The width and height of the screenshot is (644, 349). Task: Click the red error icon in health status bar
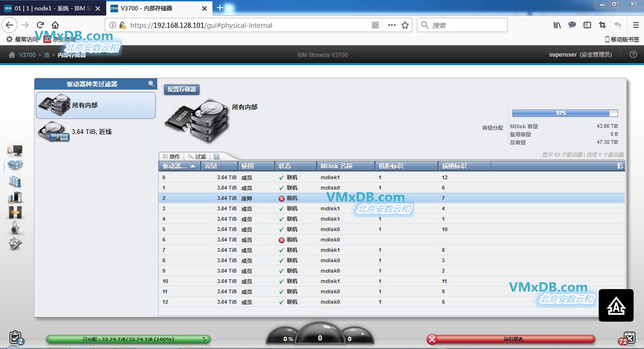pyautogui.click(x=432, y=339)
